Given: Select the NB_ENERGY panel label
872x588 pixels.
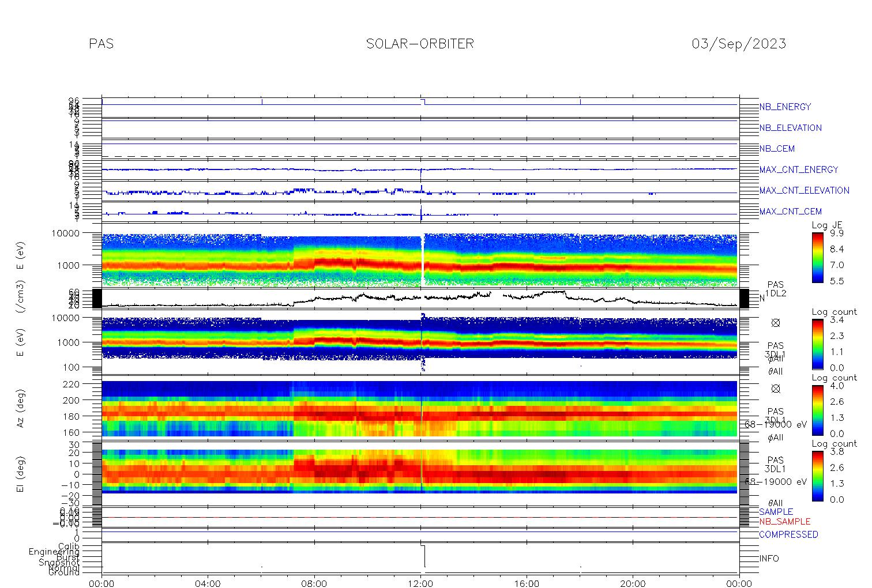Looking at the screenshot, I should point(785,107).
